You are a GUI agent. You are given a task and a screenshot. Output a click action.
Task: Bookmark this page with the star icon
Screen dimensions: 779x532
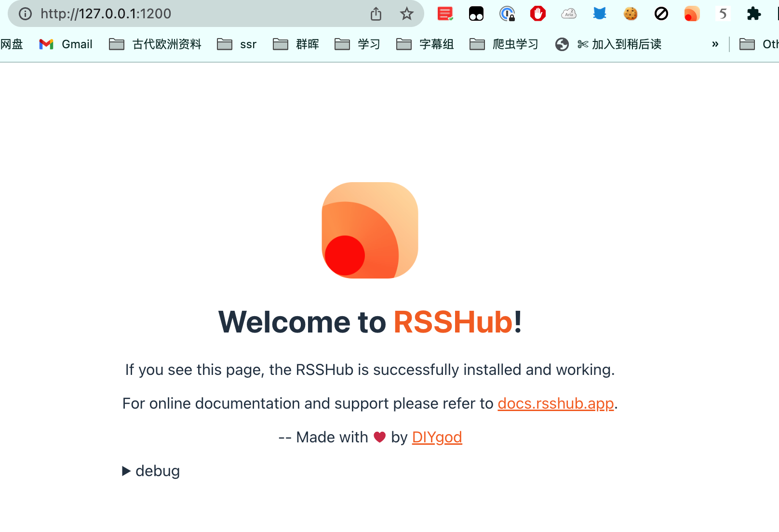coord(407,14)
